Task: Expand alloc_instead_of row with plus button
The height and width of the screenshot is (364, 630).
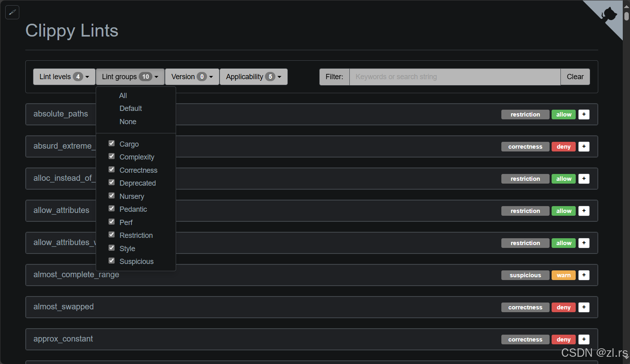Action: [x=584, y=179]
